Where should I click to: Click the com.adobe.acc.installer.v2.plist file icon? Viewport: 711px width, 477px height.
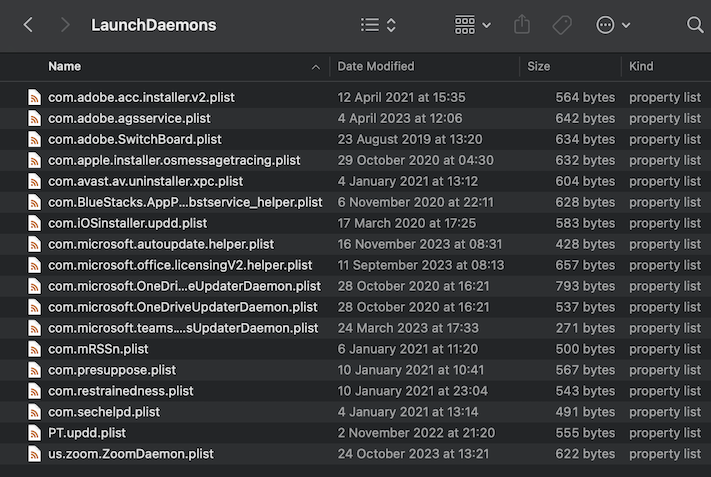tap(35, 97)
